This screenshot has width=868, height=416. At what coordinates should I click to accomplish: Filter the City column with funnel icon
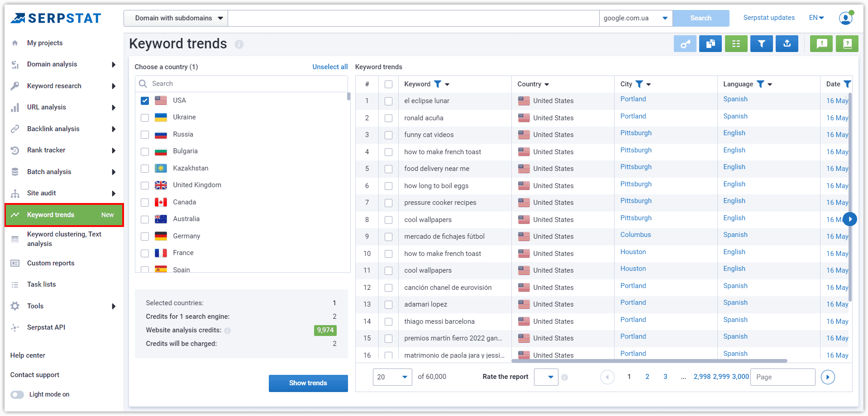[639, 84]
